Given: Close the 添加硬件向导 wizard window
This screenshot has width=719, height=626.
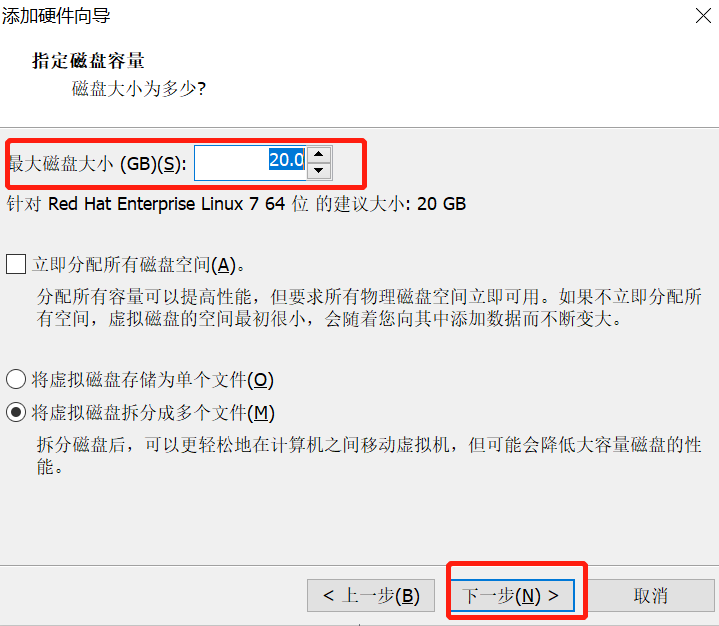Looking at the screenshot, I should pyautogui.click(x=703, y=16).
